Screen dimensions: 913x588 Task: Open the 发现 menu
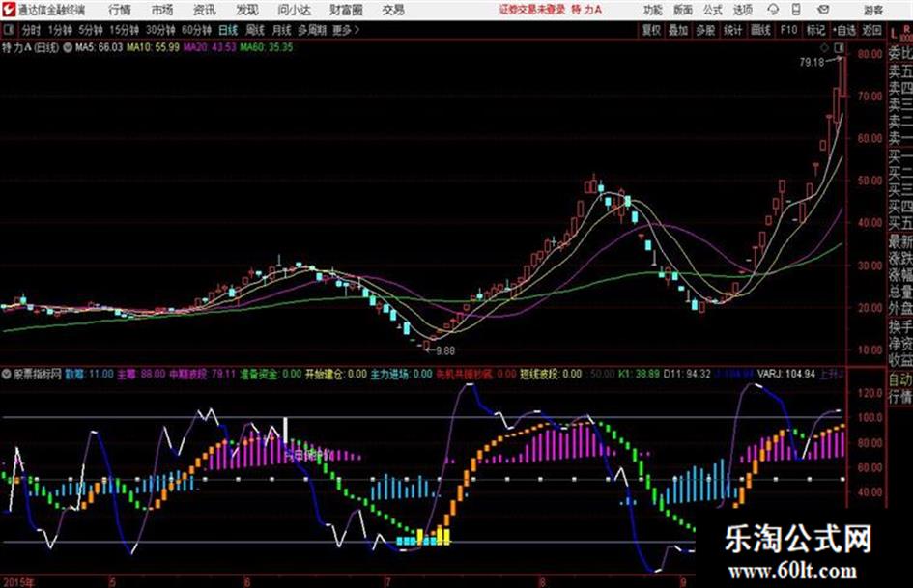tap(247, 10)
